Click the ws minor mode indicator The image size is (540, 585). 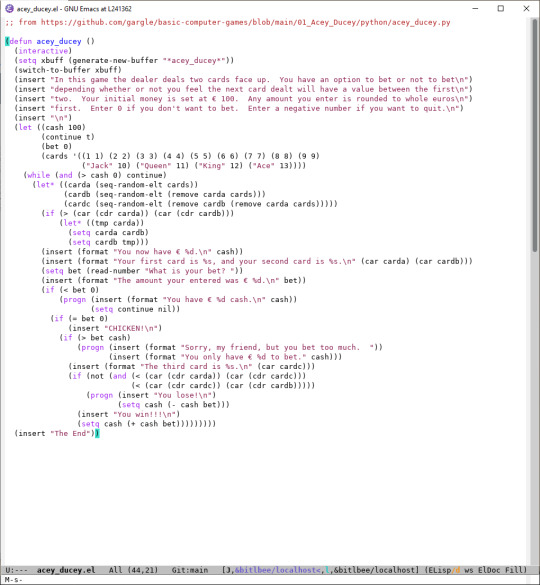pos(468,570)
